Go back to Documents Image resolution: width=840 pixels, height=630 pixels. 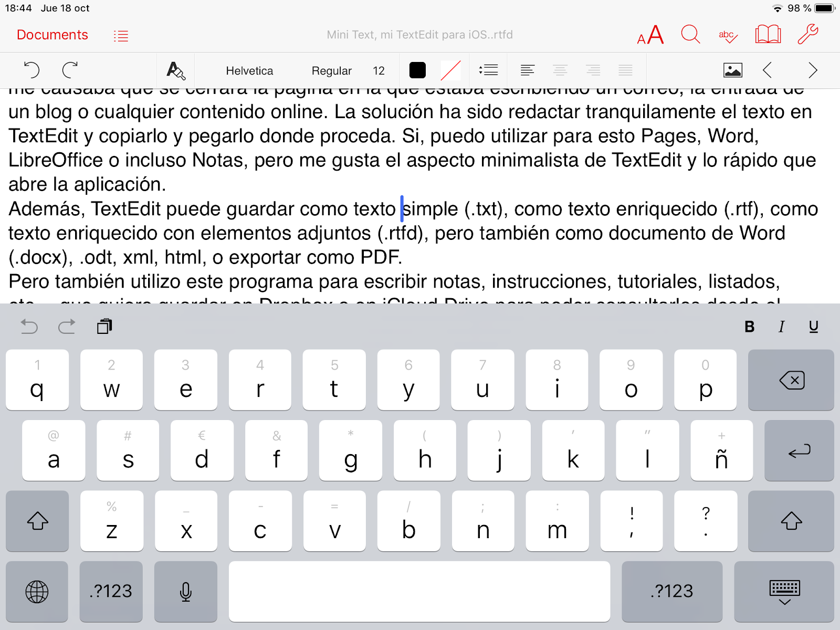pos(52,35)
